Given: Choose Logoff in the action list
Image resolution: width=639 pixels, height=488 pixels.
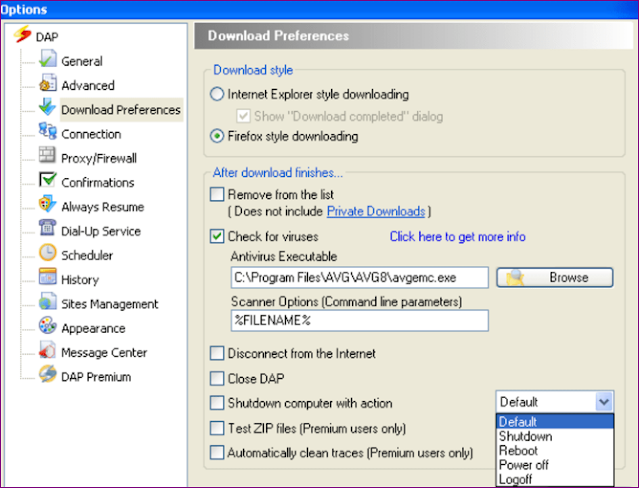Looking at the screenshot, I should 555,479.
